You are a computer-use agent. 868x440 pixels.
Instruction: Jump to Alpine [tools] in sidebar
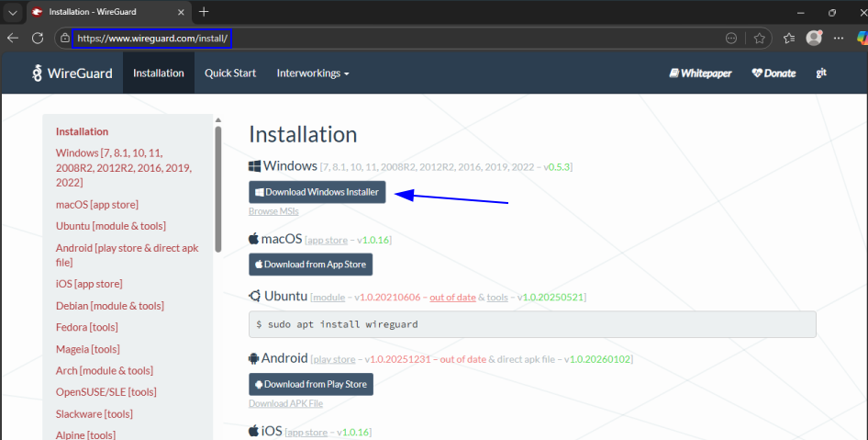(x=86, y=434)
